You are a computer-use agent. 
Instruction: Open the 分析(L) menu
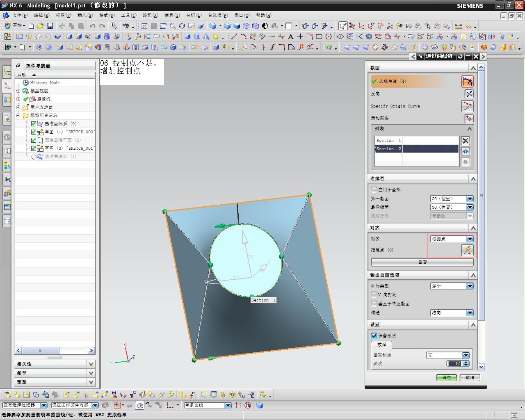click(194, 15)
